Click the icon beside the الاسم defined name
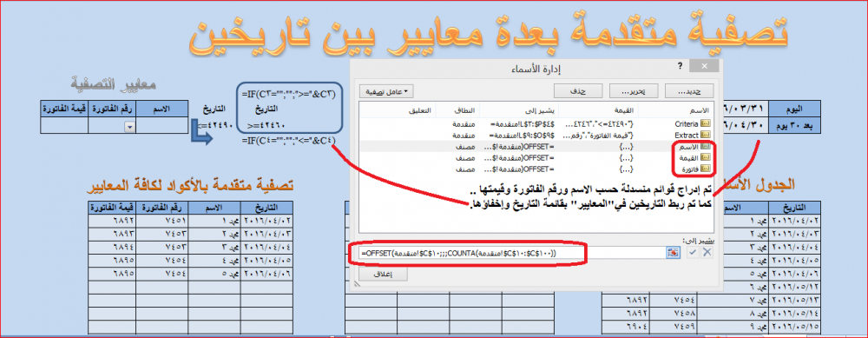Screen dimensions: 868x338 pos(705,146)
